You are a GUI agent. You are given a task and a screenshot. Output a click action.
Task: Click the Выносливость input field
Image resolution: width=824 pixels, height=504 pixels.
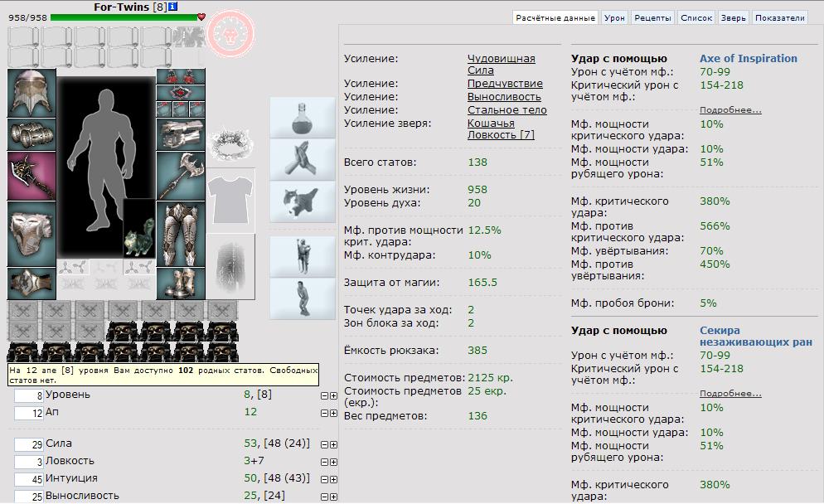(29, 497)
